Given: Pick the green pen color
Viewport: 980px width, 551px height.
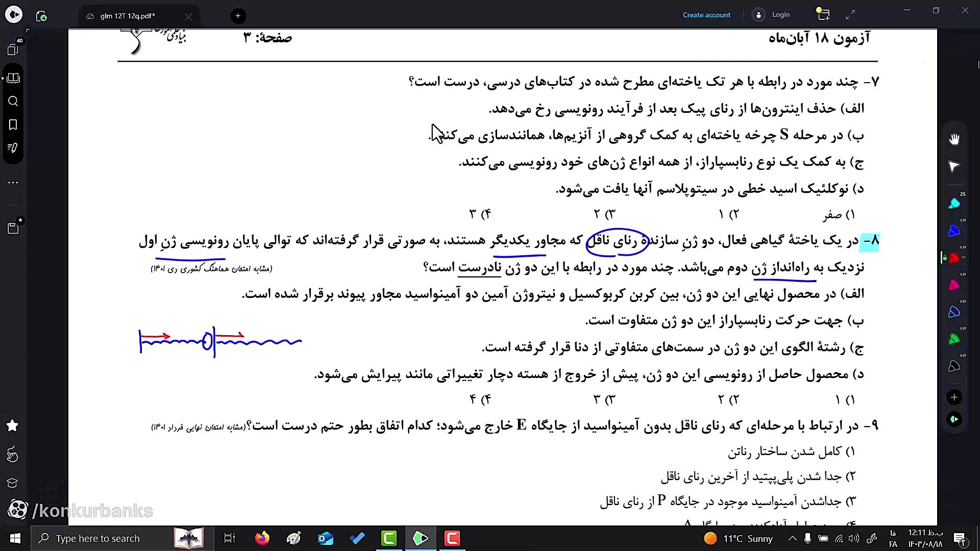Looking at the screenshot, I should [x=954, y=339].
